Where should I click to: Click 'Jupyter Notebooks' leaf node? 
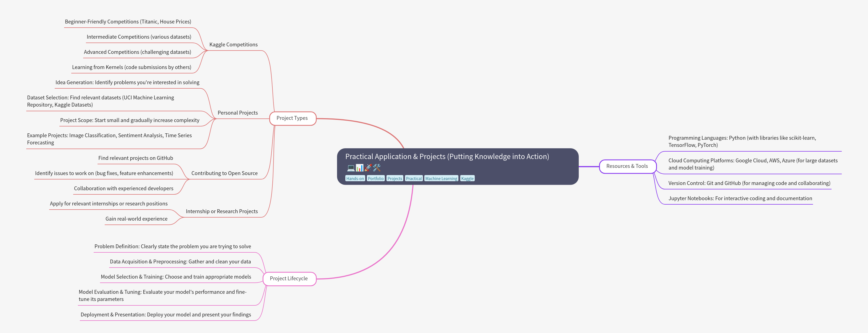pos(740,198)
